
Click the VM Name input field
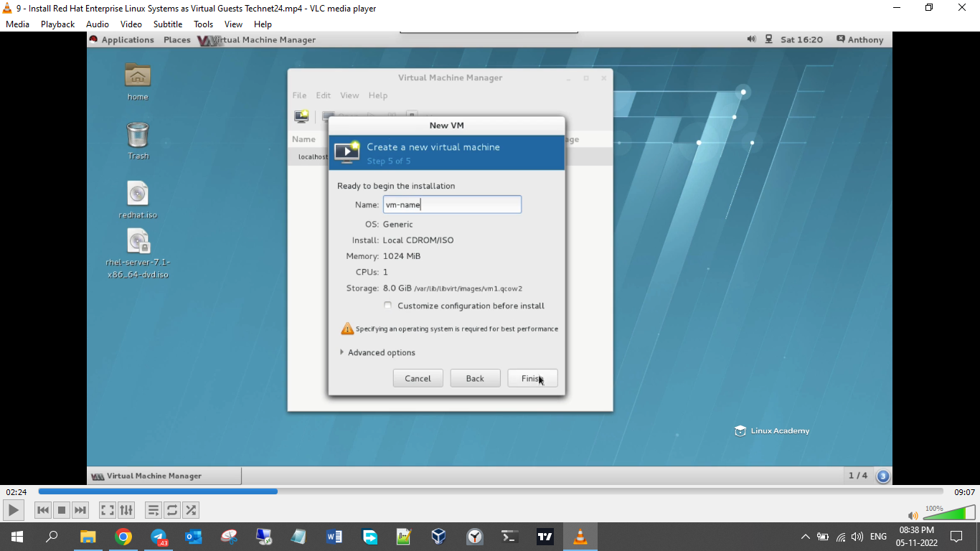(452, 204)
